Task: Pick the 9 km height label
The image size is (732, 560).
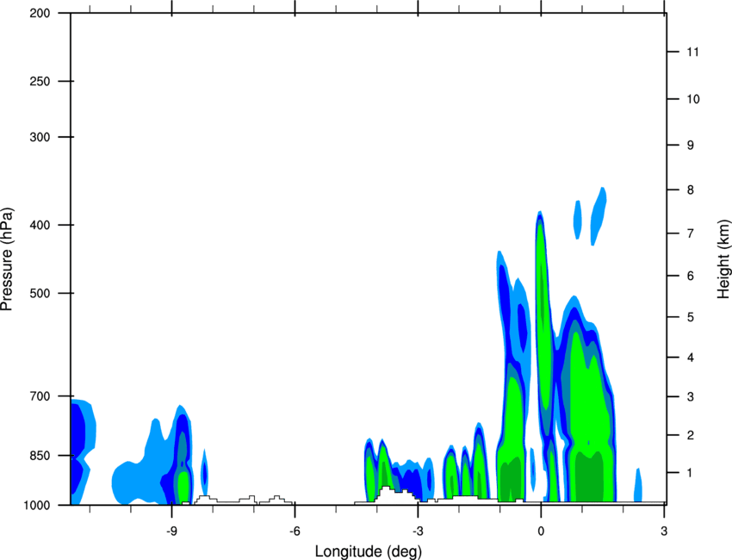Action: (x=691, y=146)
